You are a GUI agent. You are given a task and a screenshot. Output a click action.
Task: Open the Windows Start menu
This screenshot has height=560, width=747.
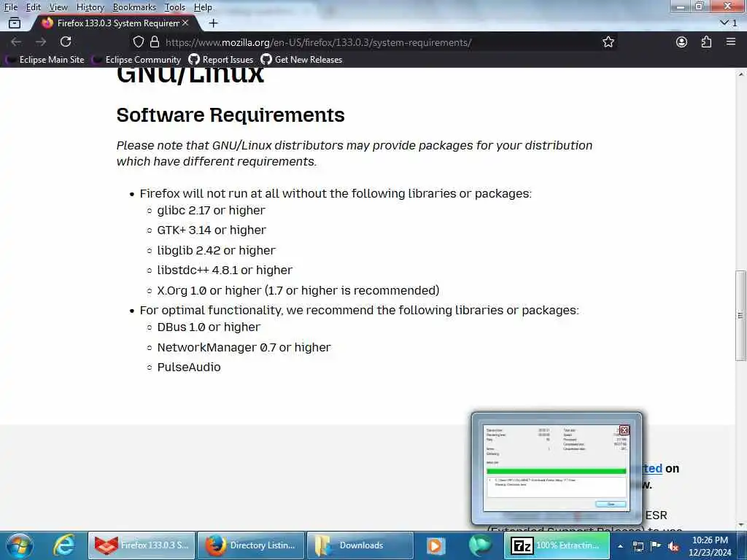pos(20,545)
